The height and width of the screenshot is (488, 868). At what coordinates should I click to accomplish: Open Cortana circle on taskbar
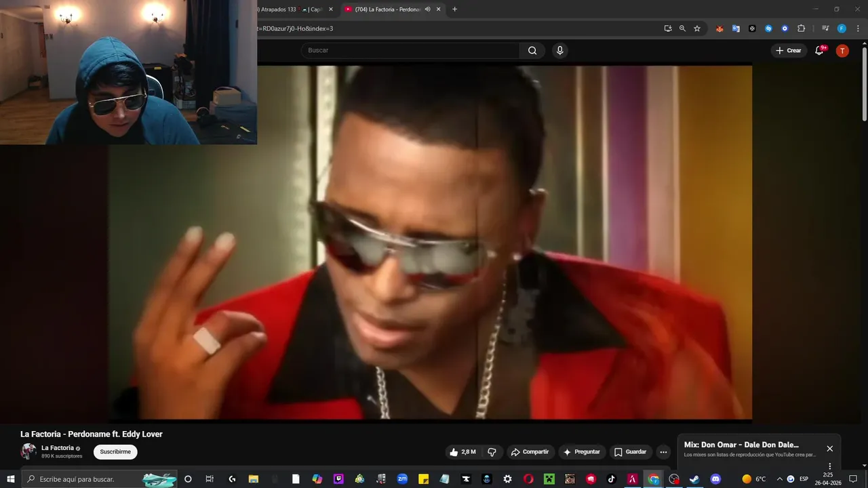(x=188, y=479)
